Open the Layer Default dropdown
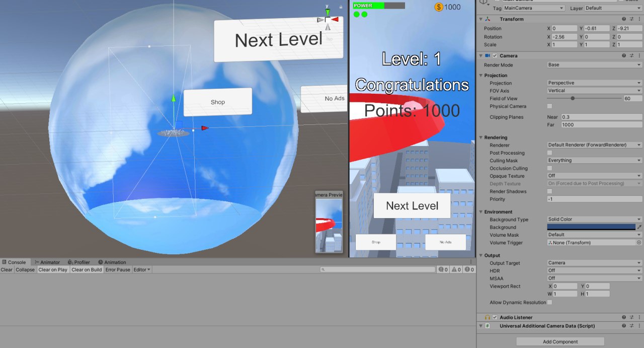The height and width of the screenshot is (348, 644). tap(613, 8)
